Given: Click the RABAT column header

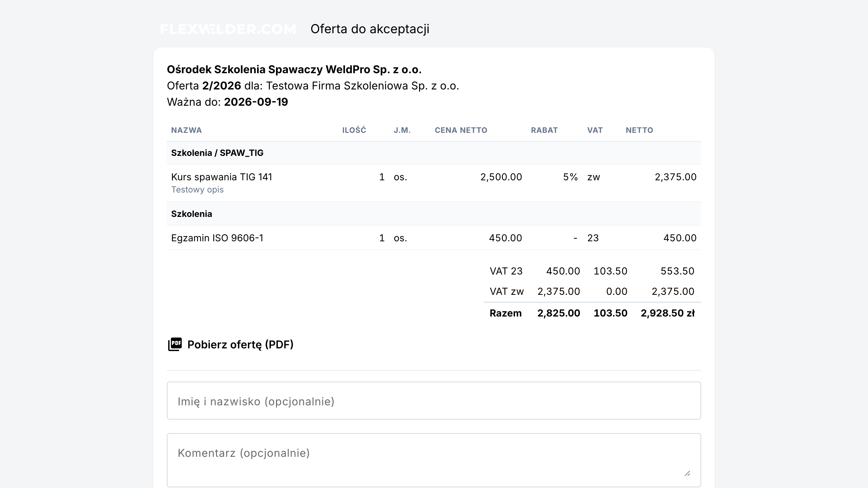Looking at the screenshot, I should tap(544, 130).
